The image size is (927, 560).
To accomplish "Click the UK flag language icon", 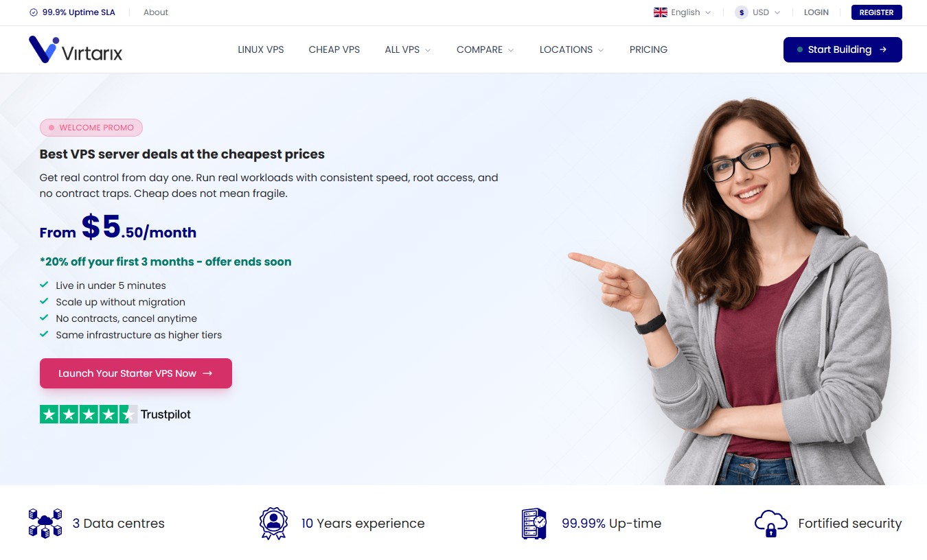I will (x=661, y=12).
